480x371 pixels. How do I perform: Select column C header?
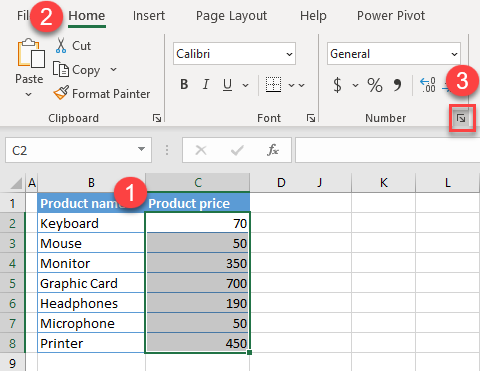(x=198, y=182)
